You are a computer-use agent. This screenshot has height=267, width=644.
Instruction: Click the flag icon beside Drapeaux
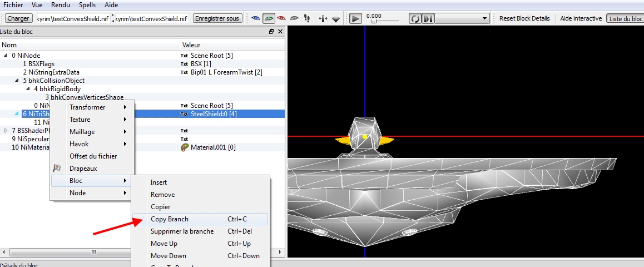click(57, 169)
